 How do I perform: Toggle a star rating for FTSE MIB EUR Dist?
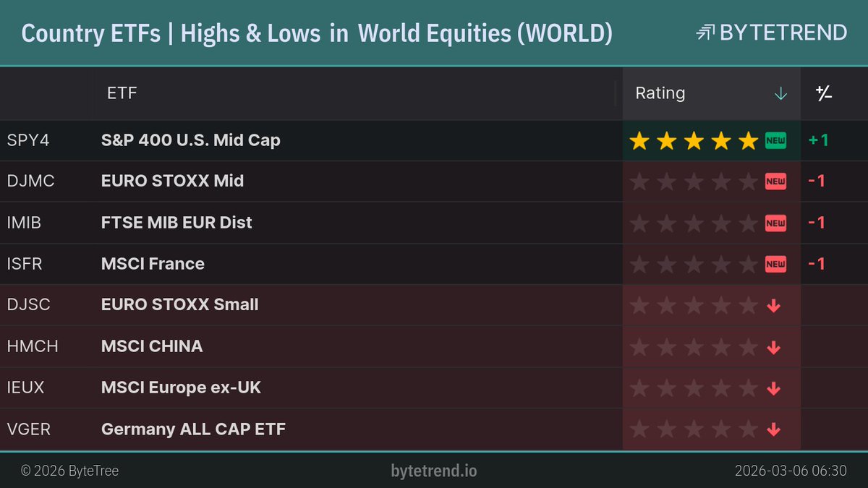[x=694, y=223]
